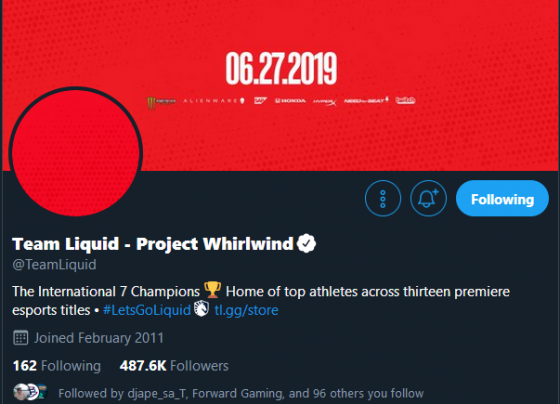Click the Alienware logo in the banner

(214, 101)
